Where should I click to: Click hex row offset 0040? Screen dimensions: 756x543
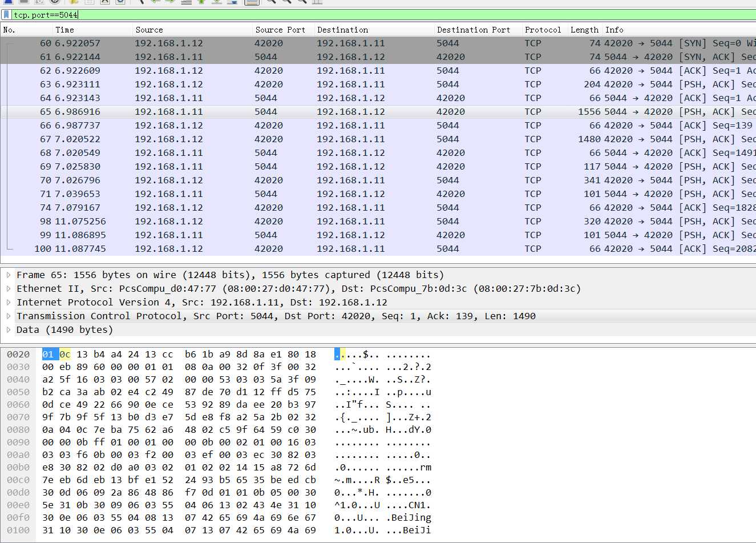tap(18, 380)
